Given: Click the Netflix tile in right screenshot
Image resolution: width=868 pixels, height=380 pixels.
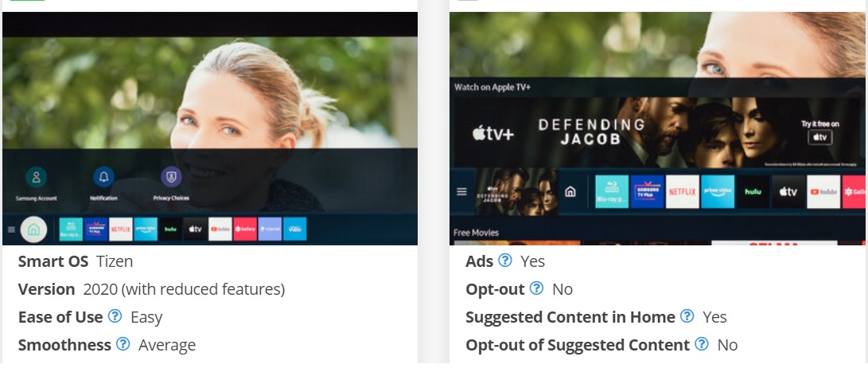Looking at the screenshot, I should click(682, 192).
